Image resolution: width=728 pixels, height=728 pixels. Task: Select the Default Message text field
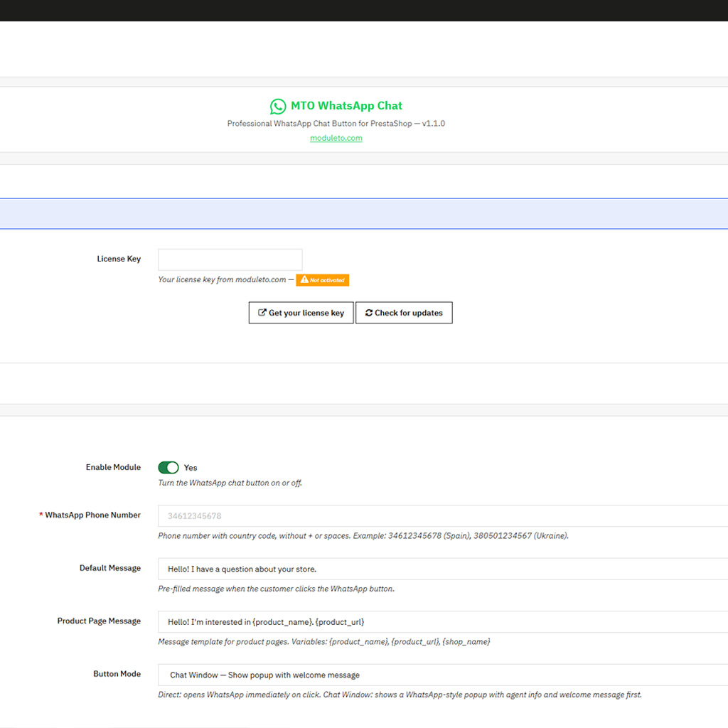point(442,569)
